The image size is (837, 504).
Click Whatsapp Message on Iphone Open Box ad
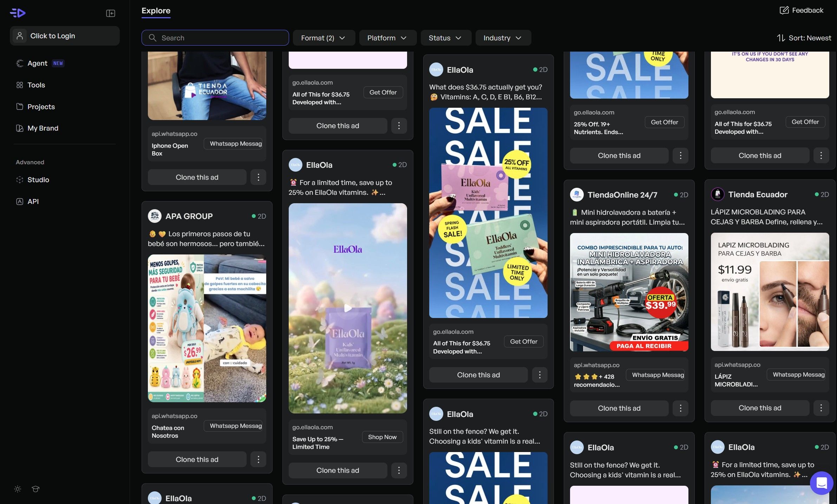233,144
